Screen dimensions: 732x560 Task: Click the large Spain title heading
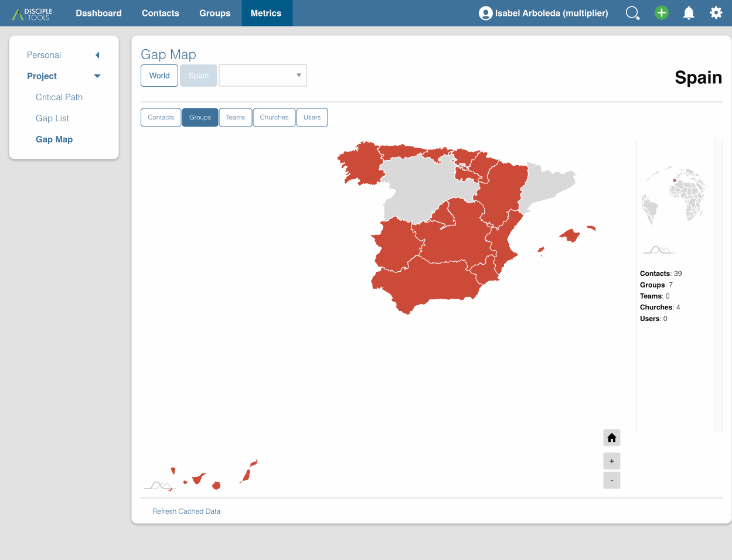[x=698, y=77]
